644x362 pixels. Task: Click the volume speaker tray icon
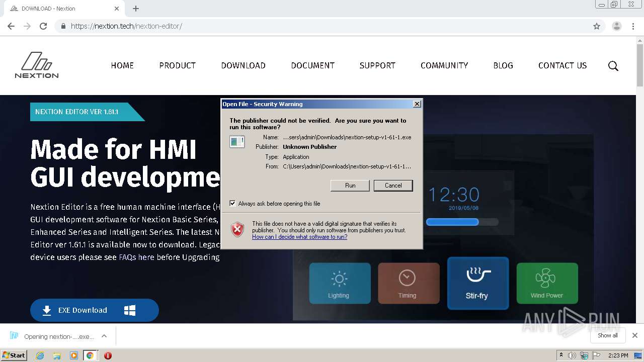coord(572,355)
